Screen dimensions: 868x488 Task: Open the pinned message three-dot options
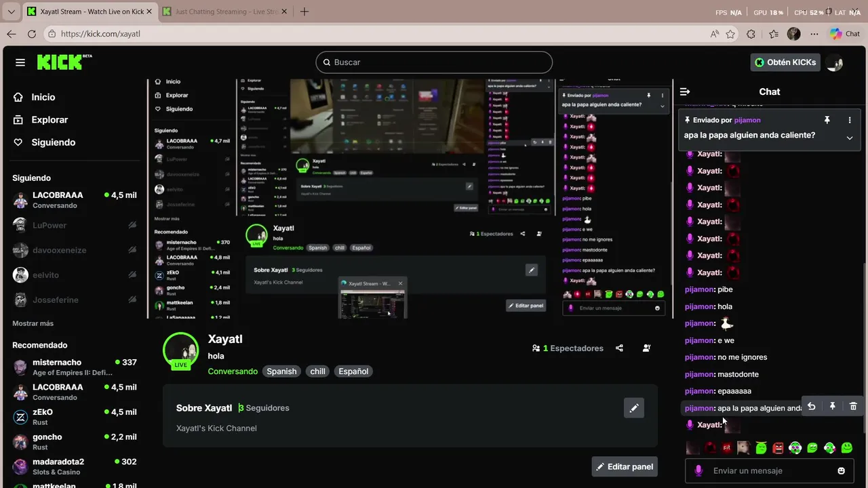850,120
